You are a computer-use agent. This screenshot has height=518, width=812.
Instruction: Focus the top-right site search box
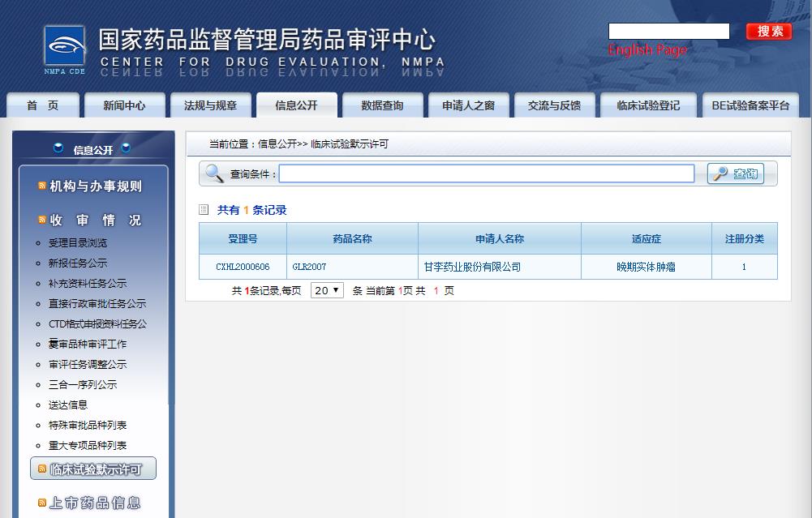pyautogui.click(x=668, y=31)
